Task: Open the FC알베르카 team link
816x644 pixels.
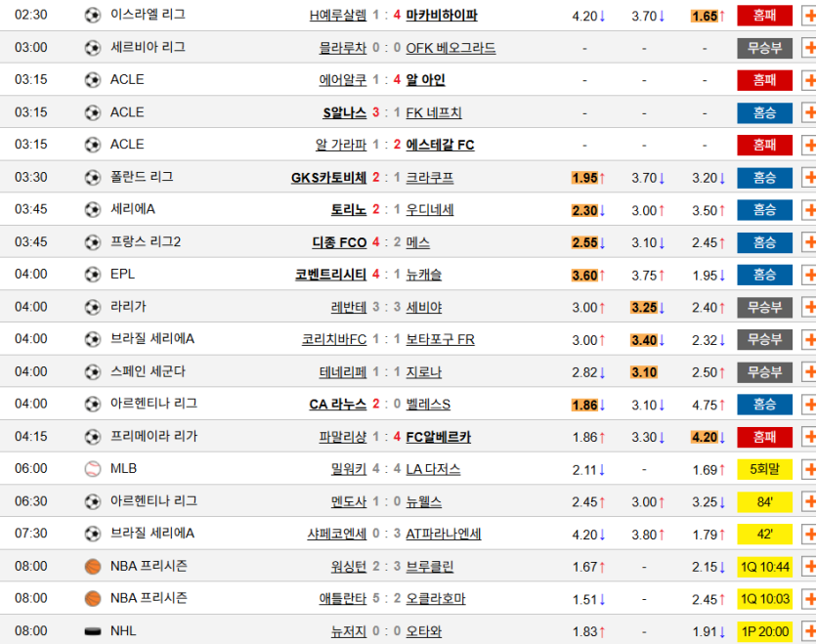Action: [438, 437]
